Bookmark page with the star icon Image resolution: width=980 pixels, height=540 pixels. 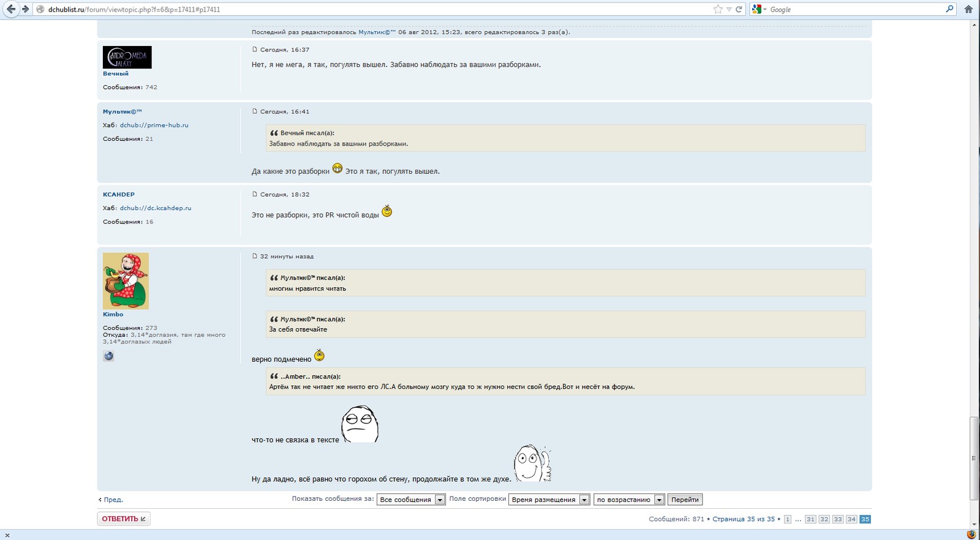pos(718,9)
